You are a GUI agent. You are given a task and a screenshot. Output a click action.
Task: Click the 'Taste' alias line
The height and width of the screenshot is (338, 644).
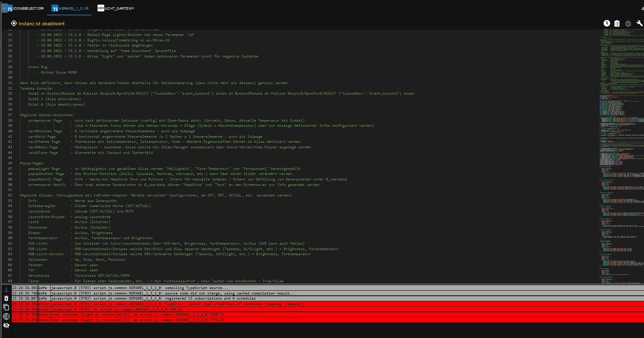(156, 281)
